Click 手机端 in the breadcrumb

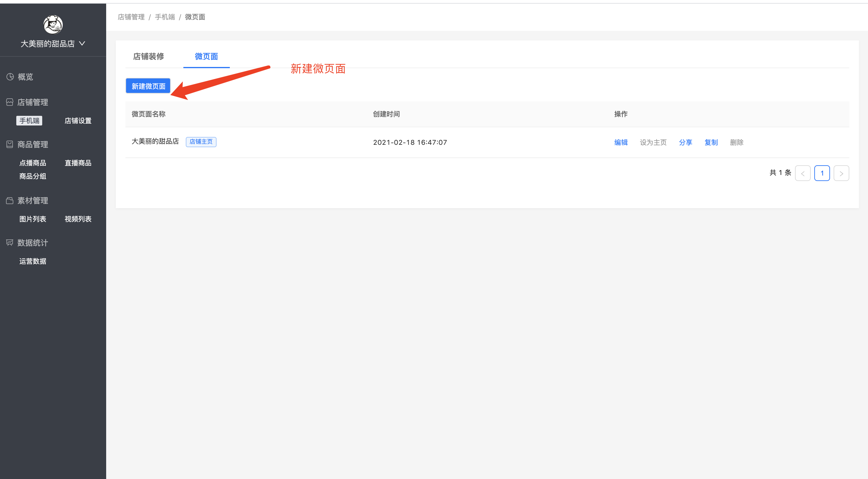pos(165,17)
